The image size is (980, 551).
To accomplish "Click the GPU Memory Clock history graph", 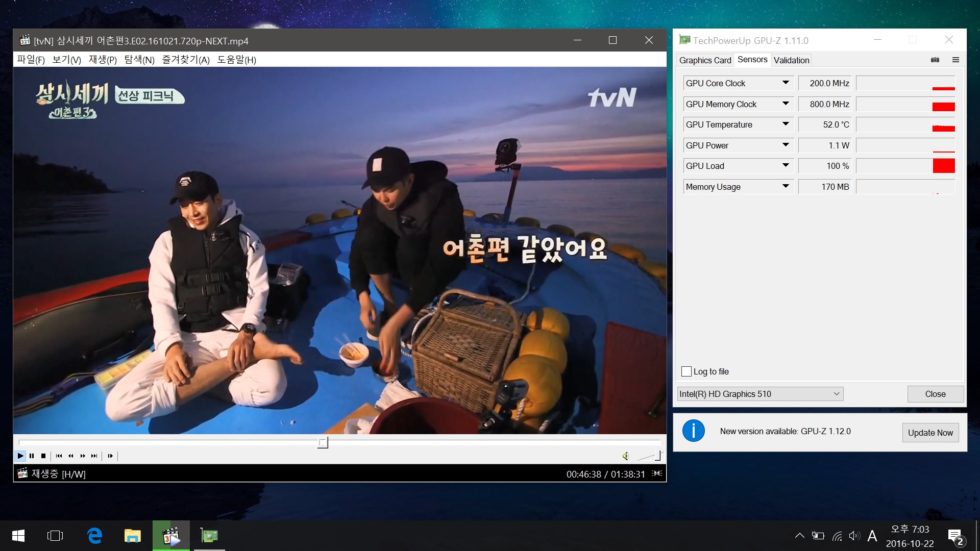I will (x=905, y=104).
